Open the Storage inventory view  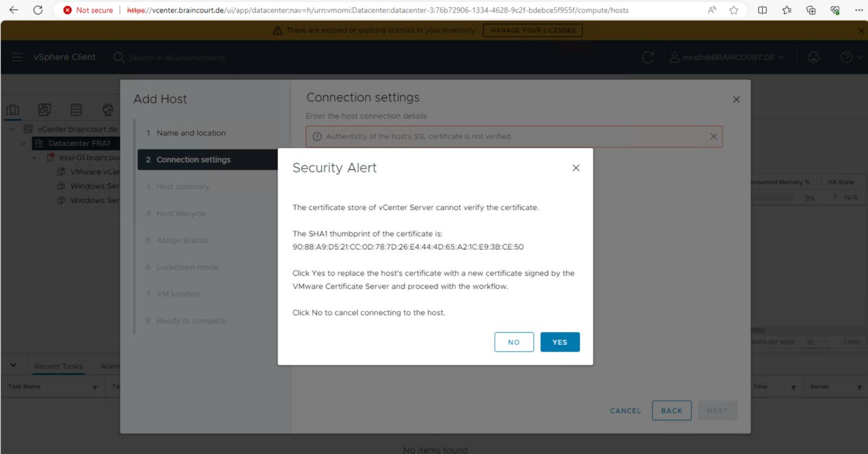pos(76,110)
